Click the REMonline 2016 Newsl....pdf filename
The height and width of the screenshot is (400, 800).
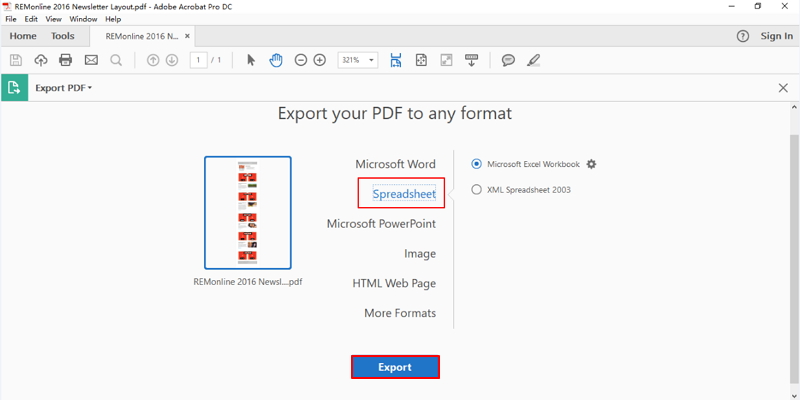point(248,282)
